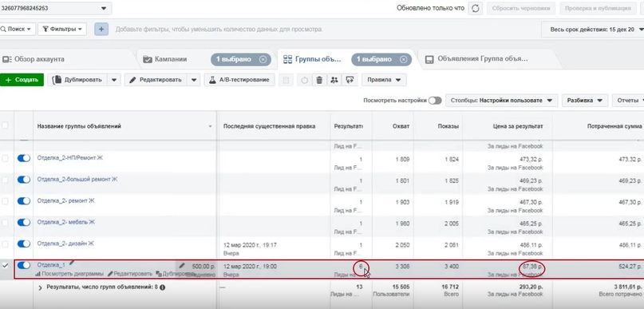The image size is (644, 309).
Task: Open the Правила dropdown
Action: pos(384,80)
